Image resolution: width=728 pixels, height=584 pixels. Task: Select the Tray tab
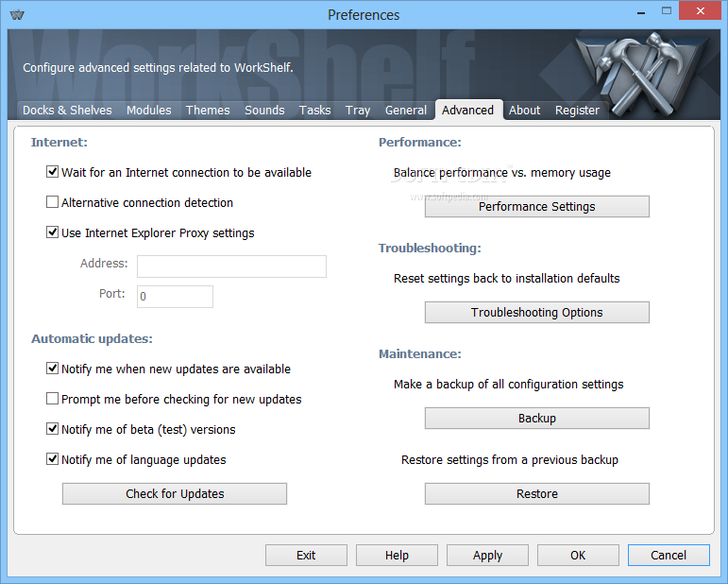point(358,111)
